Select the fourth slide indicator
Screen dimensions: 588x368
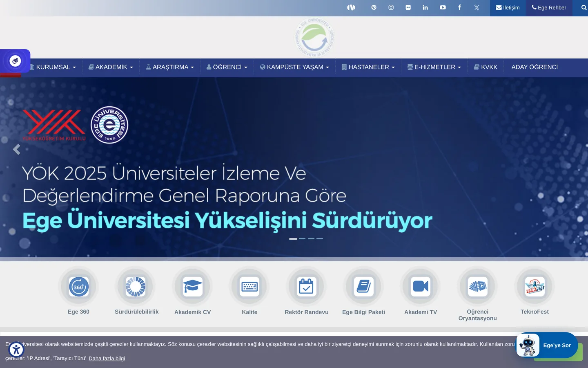coord(320,238)
